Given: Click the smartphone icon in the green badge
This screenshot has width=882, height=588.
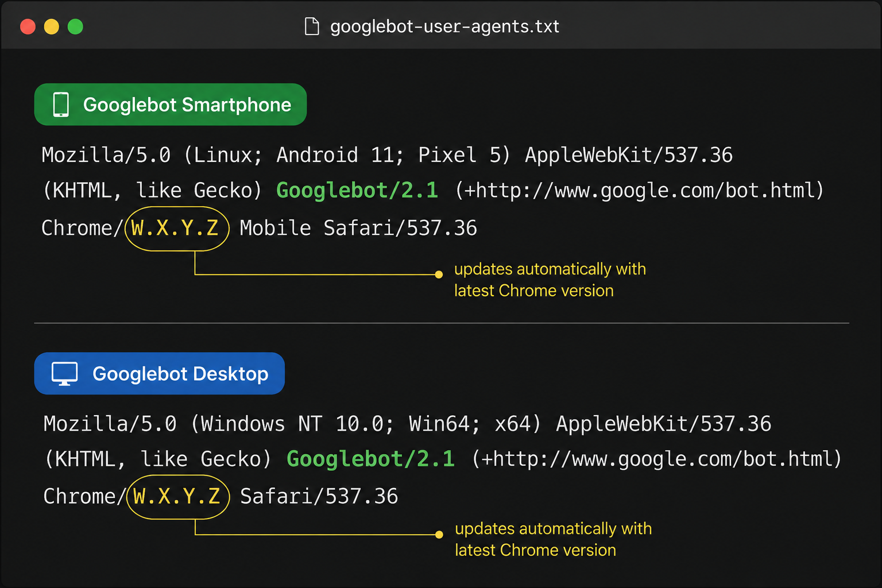Looking at the screenshot, I should click(61, 105).
